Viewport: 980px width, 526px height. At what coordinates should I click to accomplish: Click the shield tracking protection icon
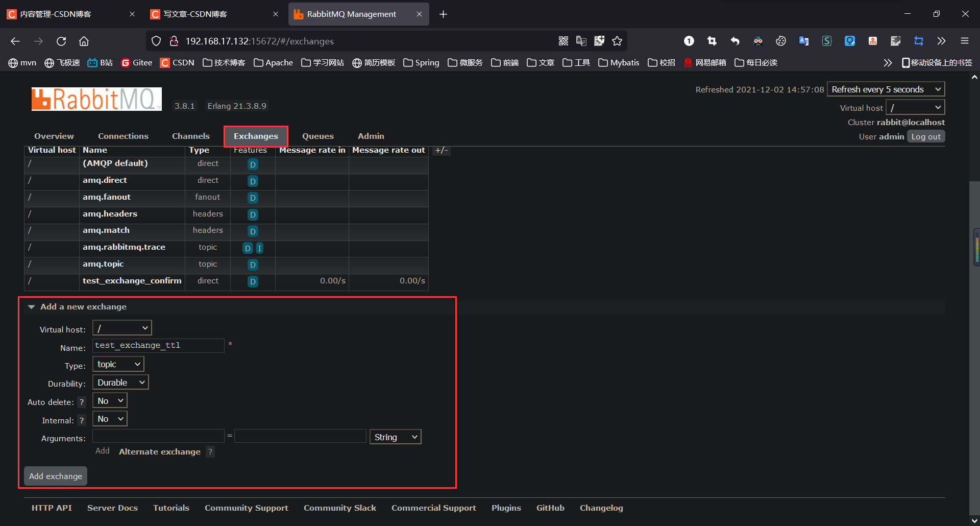[x=157, y=41]
